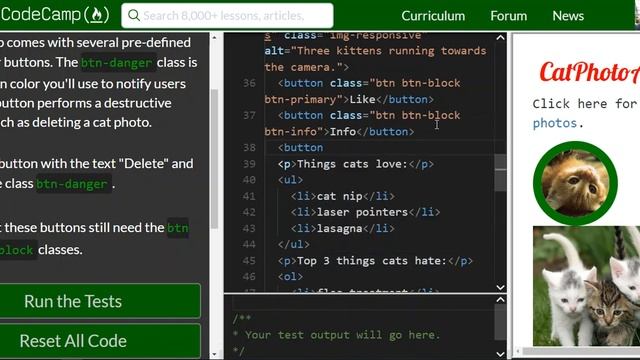Click 'cat nip' list item on line 41
This screenshot has width=640, height=360.
[340, 196]
